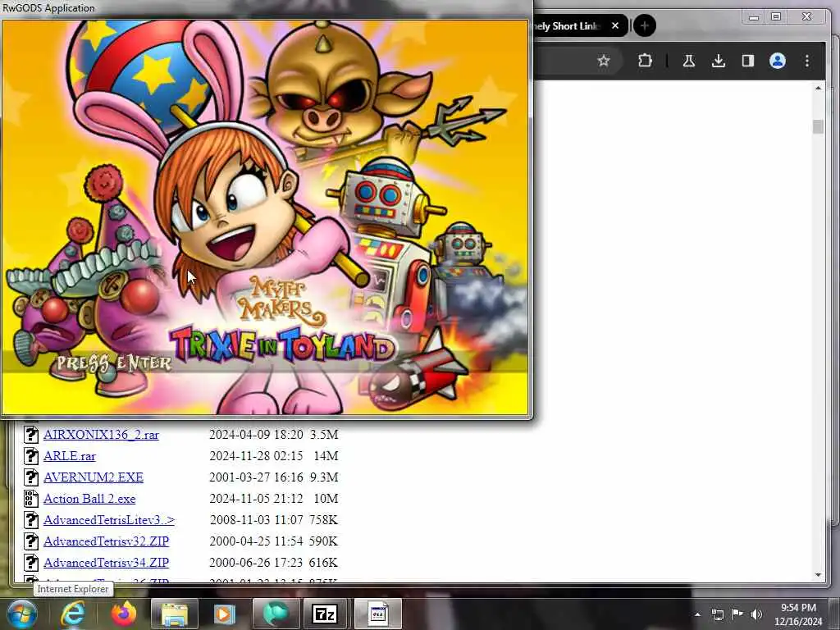Open the browser three-dot menu
This screenshot has width=840, height=630.
[807, 61]
